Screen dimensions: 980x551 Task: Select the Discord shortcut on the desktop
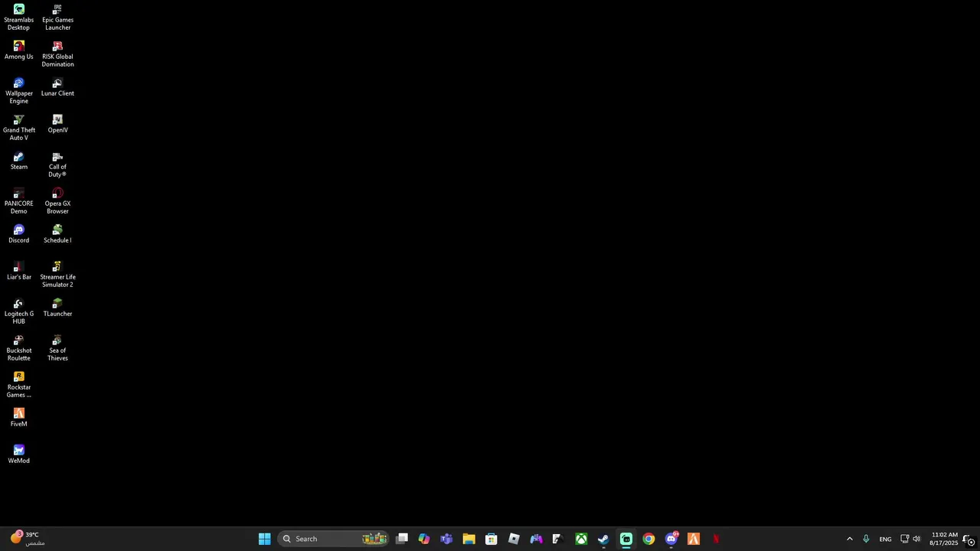(18, 234)
